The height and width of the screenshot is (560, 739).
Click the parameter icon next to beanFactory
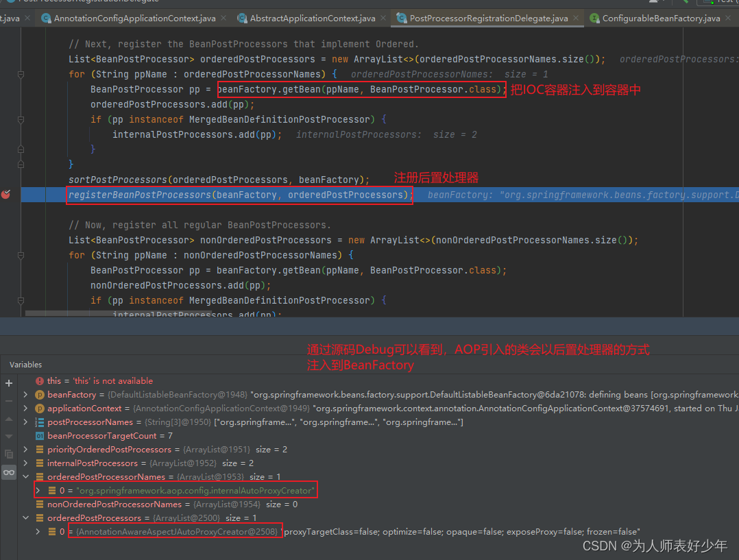40,395
